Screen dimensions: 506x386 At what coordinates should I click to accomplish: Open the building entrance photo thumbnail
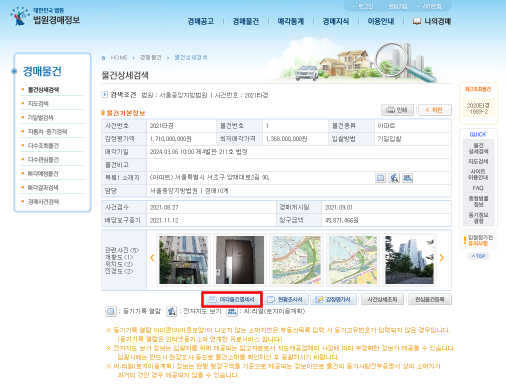tap(183, 260)
